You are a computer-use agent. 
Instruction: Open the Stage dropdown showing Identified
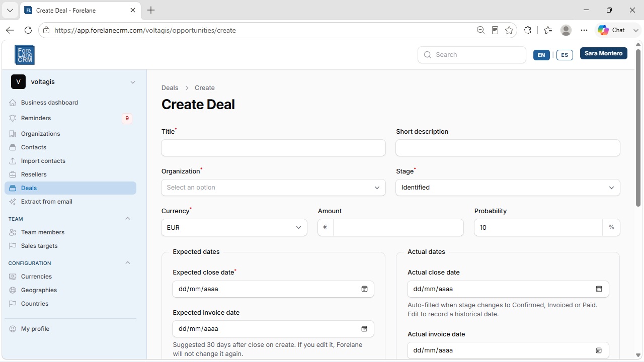click(508, 188)
